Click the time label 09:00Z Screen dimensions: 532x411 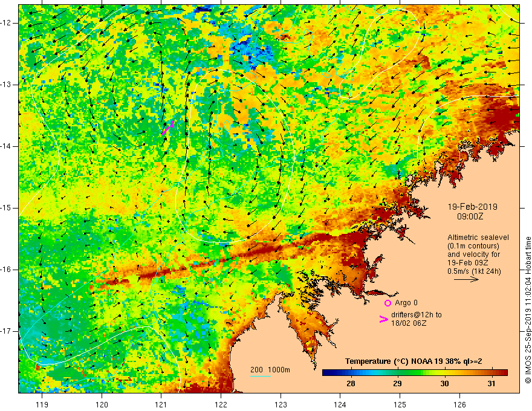tap(470, 216)
